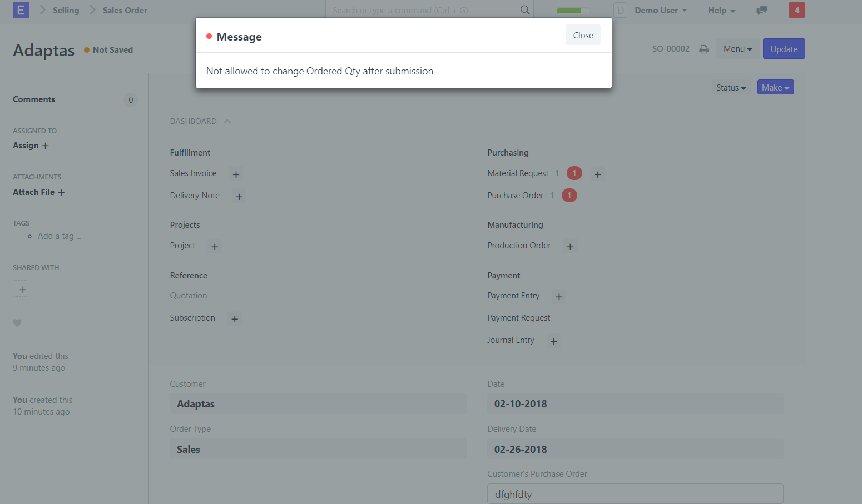
Task: Click the Material Request red count badge
Action: pos(574,173)
